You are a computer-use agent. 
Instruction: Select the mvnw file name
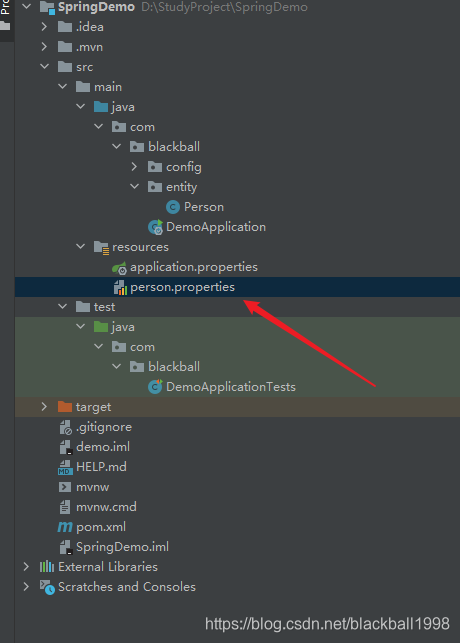point(93,487)
